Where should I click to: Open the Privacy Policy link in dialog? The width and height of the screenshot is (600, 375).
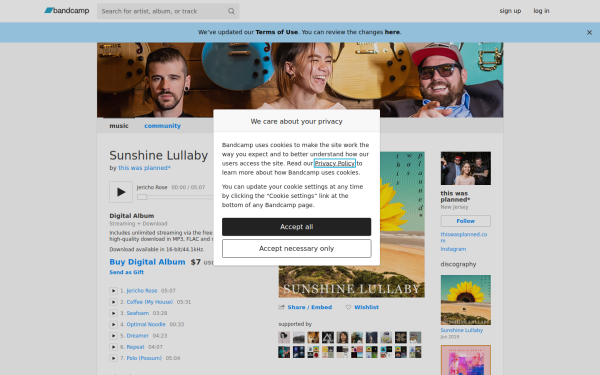pyautogui.click(x=335, y=163)
